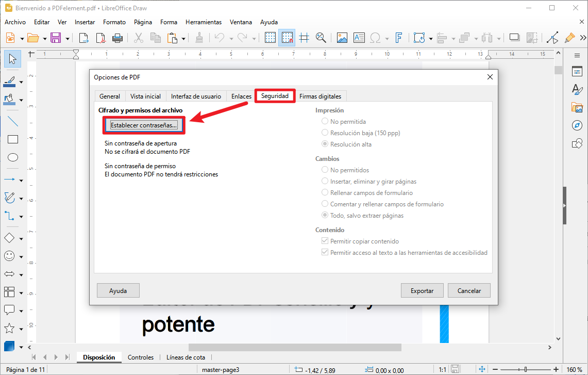Click the Save document icon
Screen dimensions: 588x375
click(x=56, y=38)
